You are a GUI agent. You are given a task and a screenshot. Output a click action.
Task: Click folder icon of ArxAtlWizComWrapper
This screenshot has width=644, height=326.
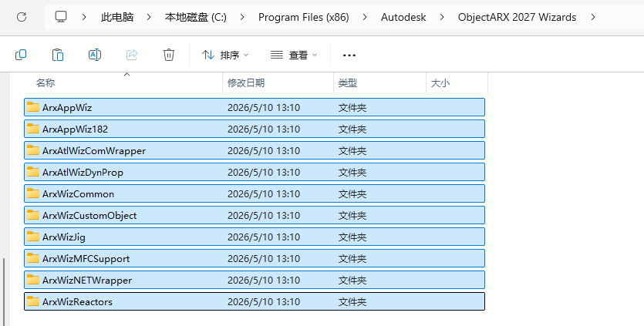pos(33,150)
